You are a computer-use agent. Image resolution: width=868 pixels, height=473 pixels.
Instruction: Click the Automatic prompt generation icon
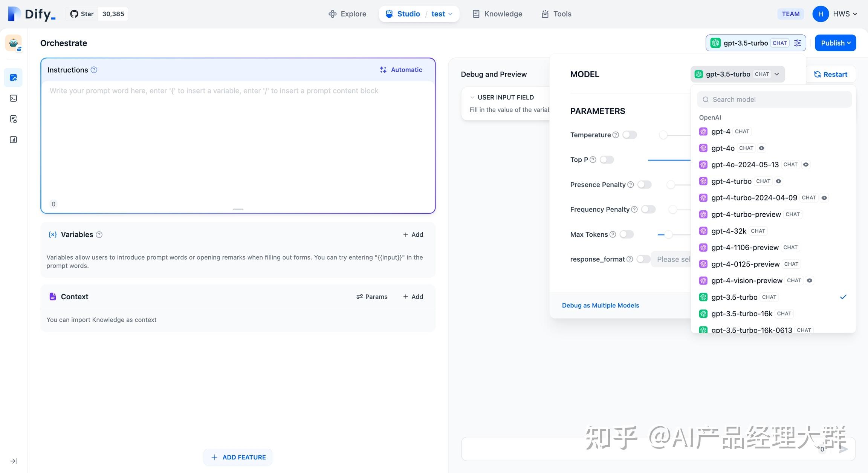pyautogui.click(x=383, y=70)
